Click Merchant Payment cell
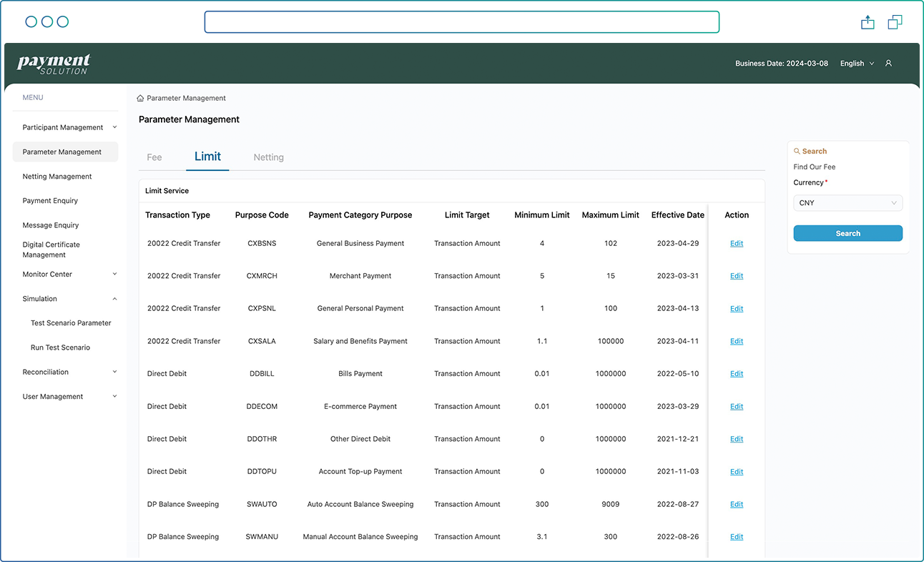Viewport: 924px width, 562px height. tap(360, 276)
